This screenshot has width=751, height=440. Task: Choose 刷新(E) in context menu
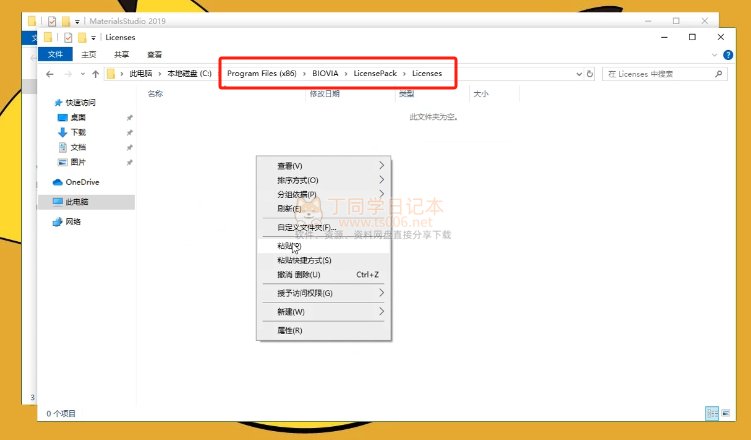pos(324,208)
